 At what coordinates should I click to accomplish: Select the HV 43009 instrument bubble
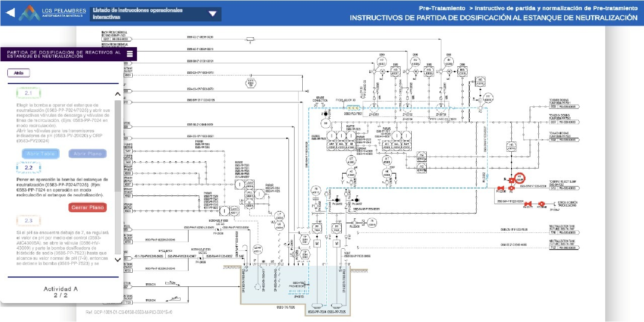(x=449, y=62)
